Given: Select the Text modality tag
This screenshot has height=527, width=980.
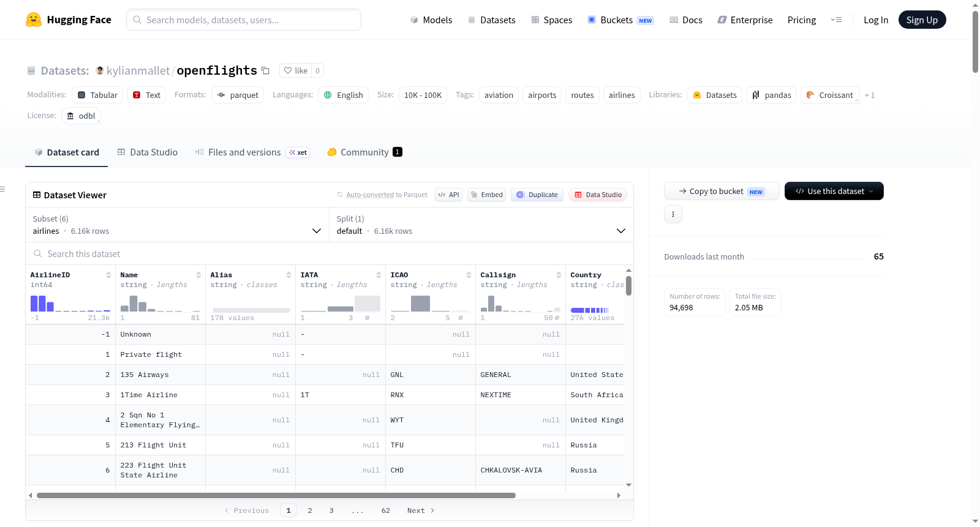Looking at the screenshot, I should (146, 95).
